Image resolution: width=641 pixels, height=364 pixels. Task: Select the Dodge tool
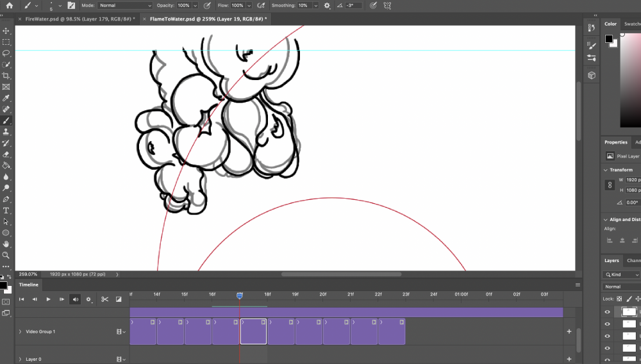(x=6, y=188)
